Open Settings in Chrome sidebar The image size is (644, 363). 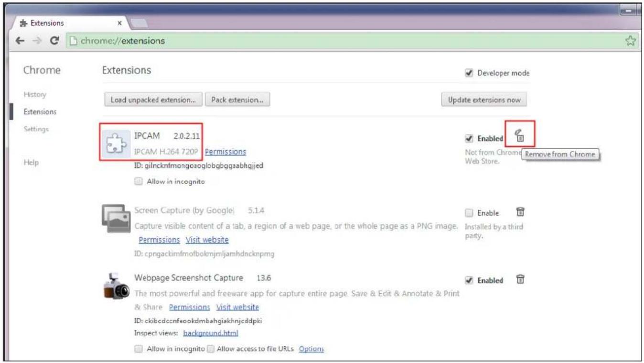36,129
